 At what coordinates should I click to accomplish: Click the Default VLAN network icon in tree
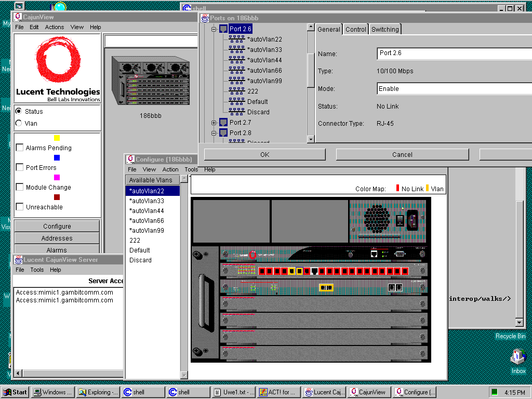(236, 102)
